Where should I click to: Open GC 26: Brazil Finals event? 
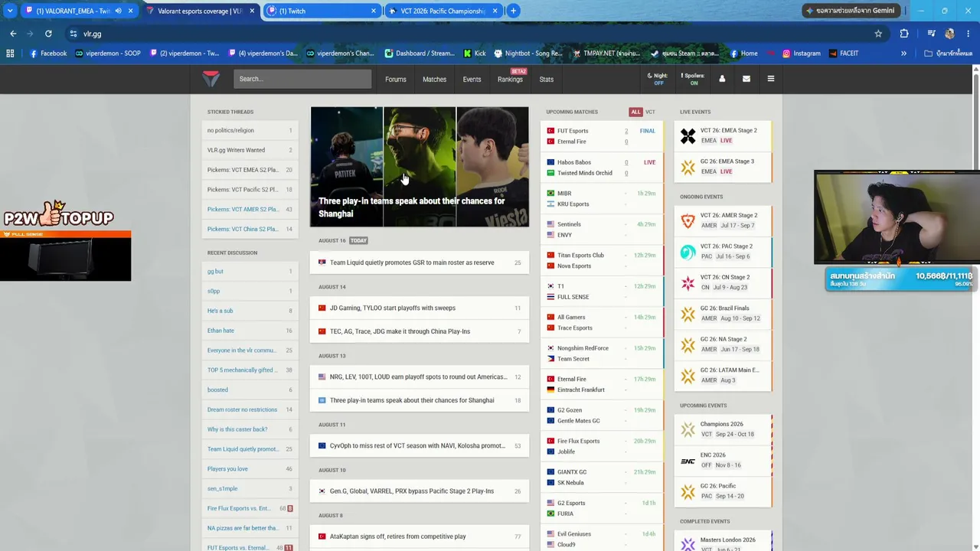click(723, 314)
